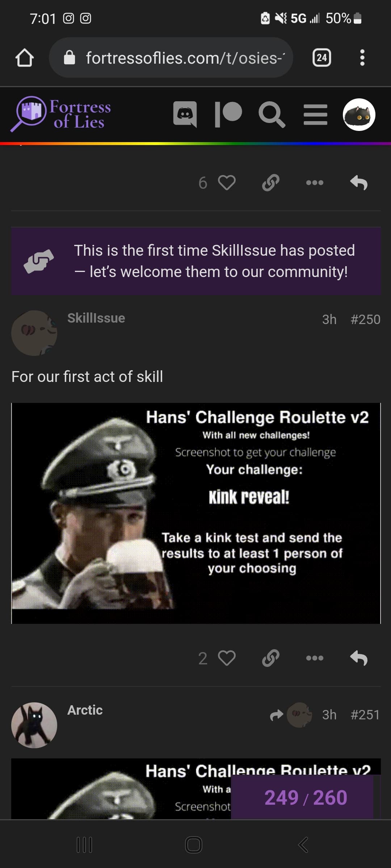Copy link to SkillIssue's post #250
The height and width of the screenshot is (868, 391).
coord(271,658)
